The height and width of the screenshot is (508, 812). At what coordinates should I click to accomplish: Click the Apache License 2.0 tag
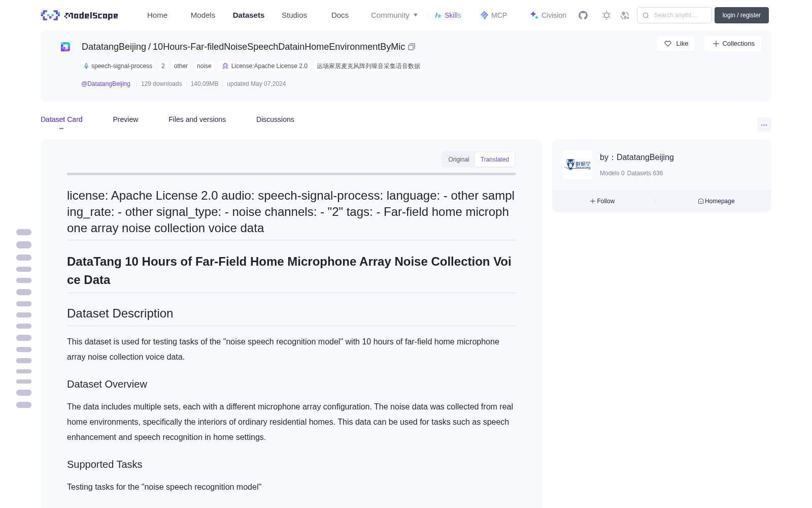point(265,66)
